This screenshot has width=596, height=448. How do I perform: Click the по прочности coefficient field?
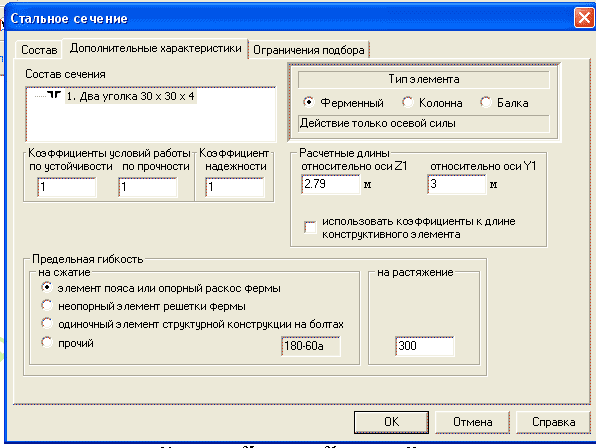147,187
